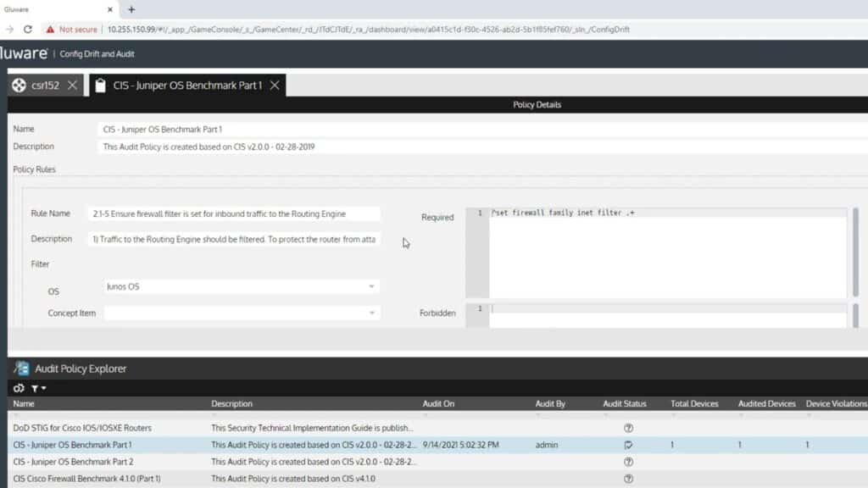Click the Audit Policy Explorer header icon
868x488 pixels.
tap(19, 368)
